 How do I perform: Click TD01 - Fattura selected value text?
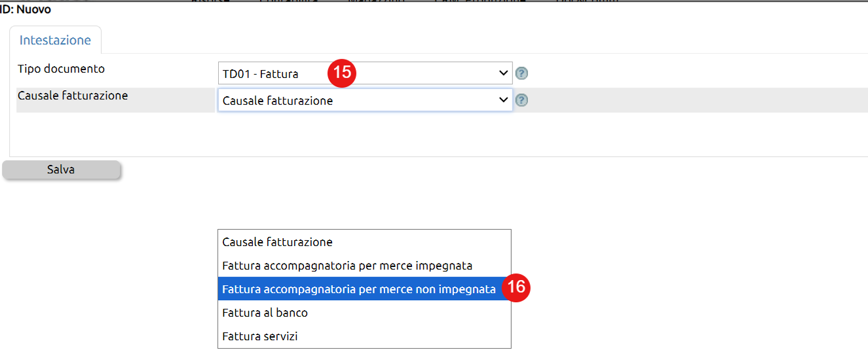pyautogui.click(x=261, y=74)
